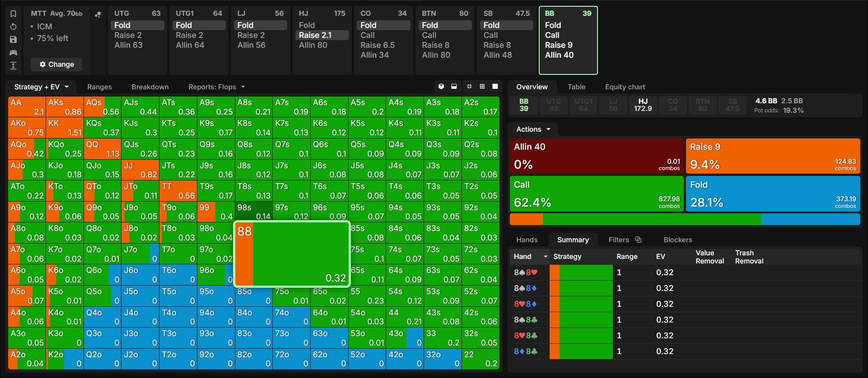Expand the Actions dropdown
The width and height of the screenshot is (868, 378).
pos(533,129)
